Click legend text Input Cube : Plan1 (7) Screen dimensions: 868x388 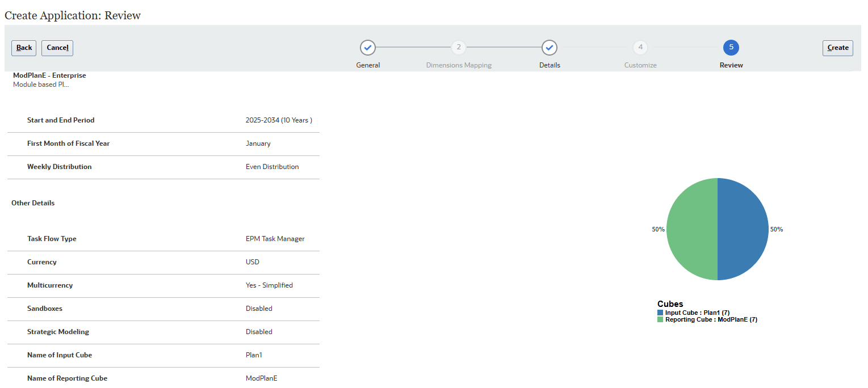click(697, 313)
